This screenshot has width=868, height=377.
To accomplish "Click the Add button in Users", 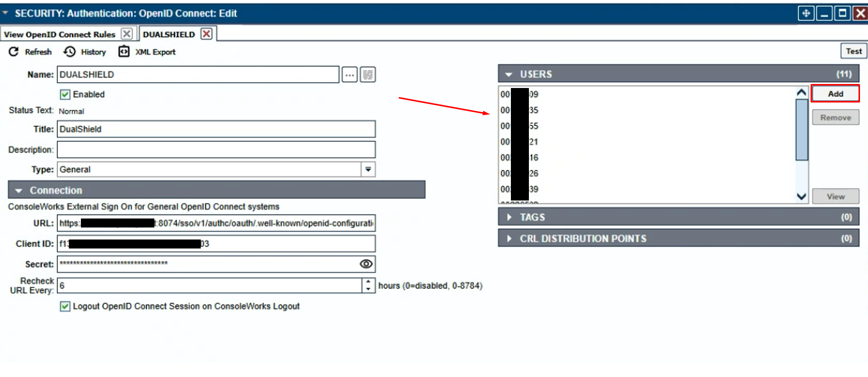I will [x=835, y=94].
